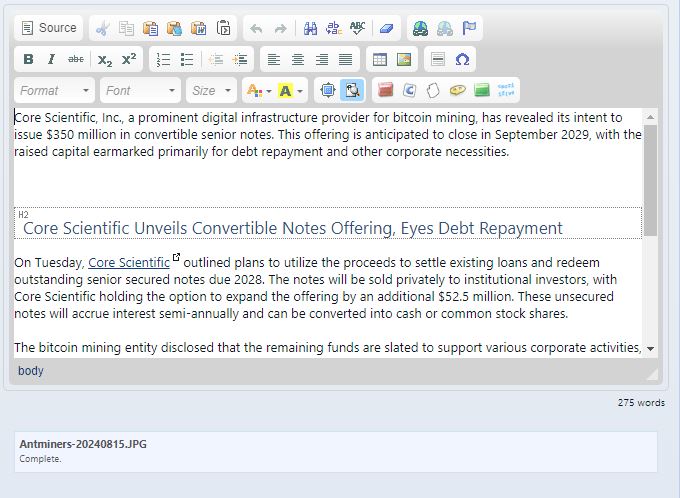Open the Font dropdown

coord(140,90)
